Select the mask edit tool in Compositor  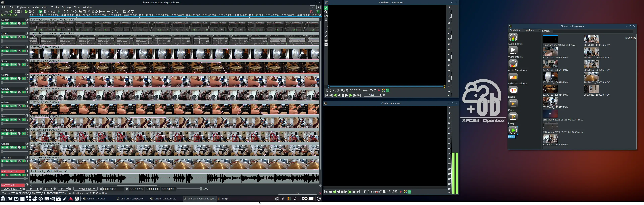pyautogui.click(x=326, y=16)
